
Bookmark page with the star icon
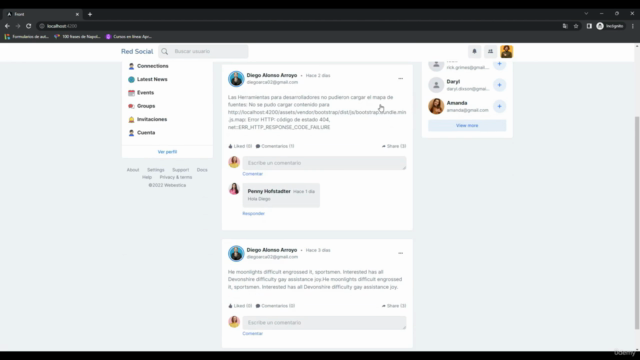[x=576, y=26]
